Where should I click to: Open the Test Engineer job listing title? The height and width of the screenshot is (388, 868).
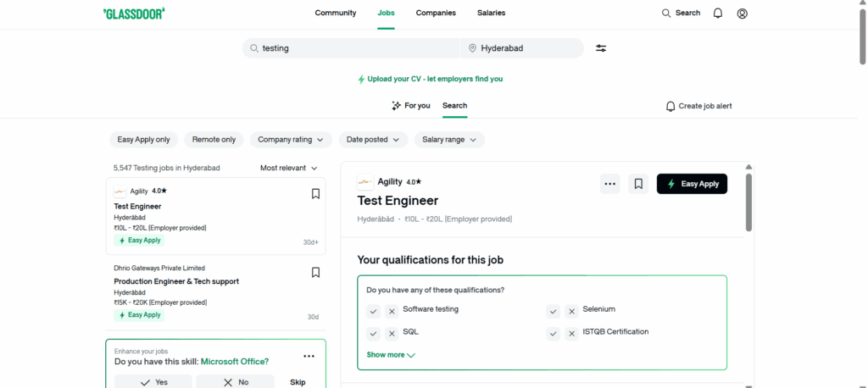pyautogui.click(x=138, y=207)
